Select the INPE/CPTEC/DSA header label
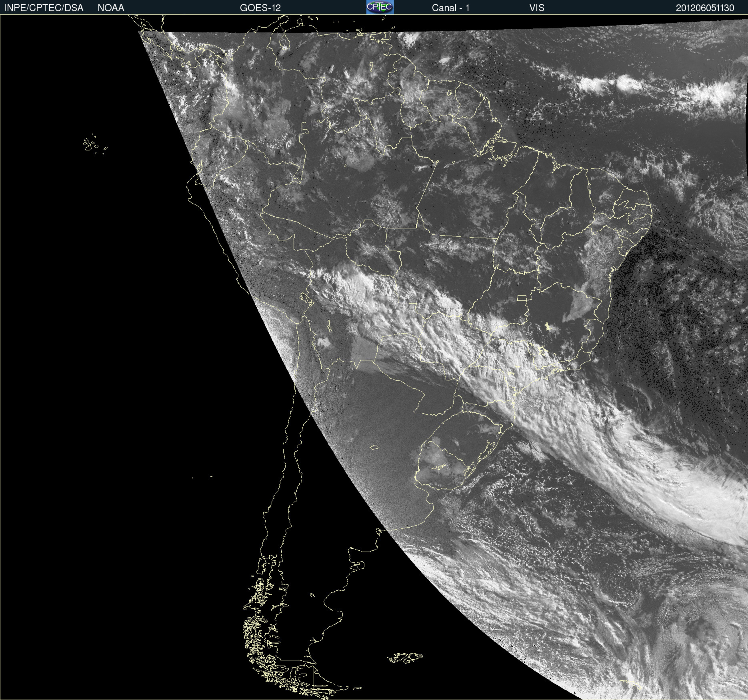 point(44,8)
